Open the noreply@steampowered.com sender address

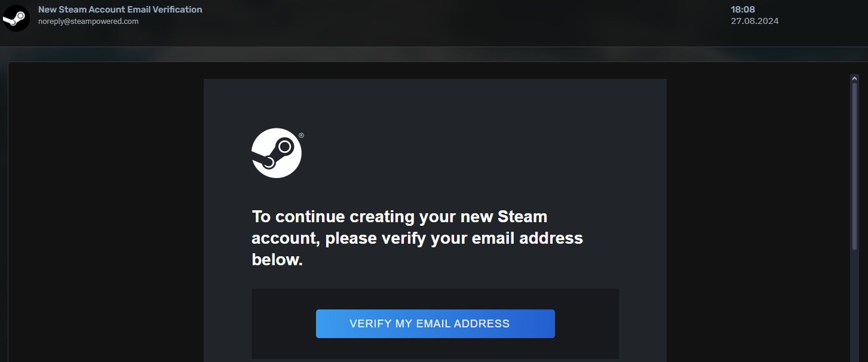pos(88,21)
